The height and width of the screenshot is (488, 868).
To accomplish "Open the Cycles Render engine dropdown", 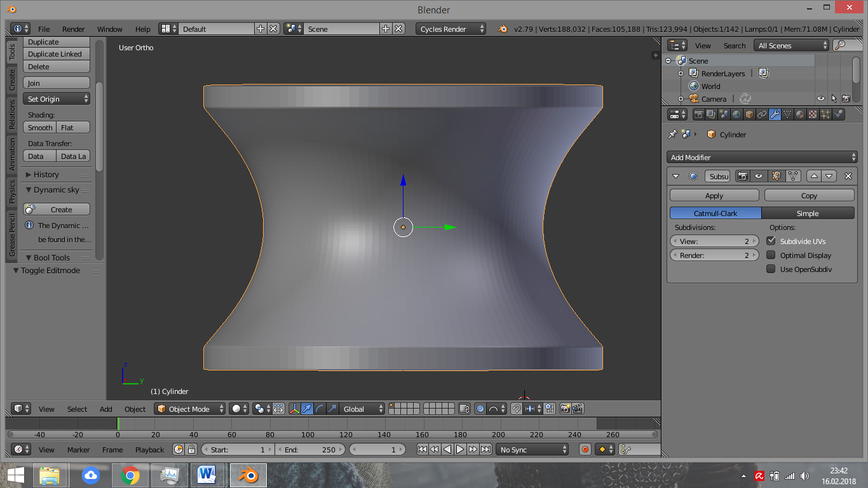I will pos(451,29).
